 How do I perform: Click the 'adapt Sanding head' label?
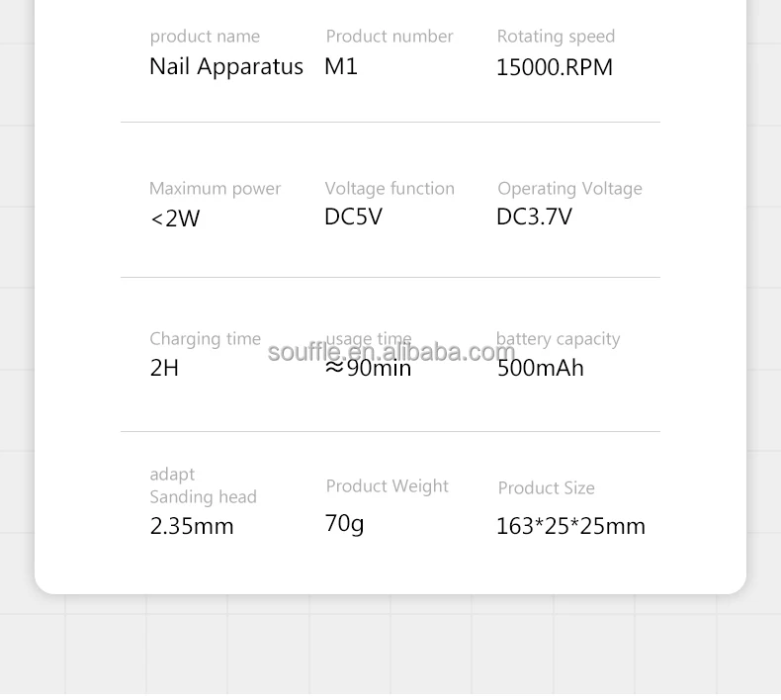pyautogui.click(x=203, y=485)
